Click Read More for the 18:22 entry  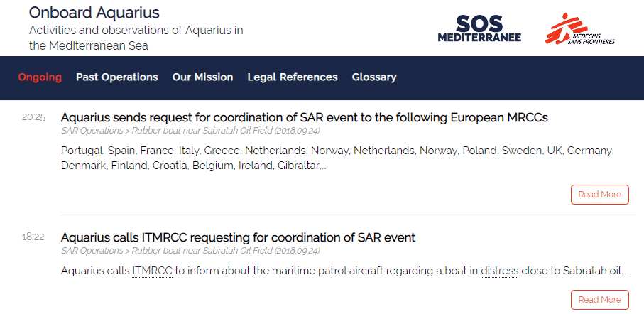click(x=600, y=300)
